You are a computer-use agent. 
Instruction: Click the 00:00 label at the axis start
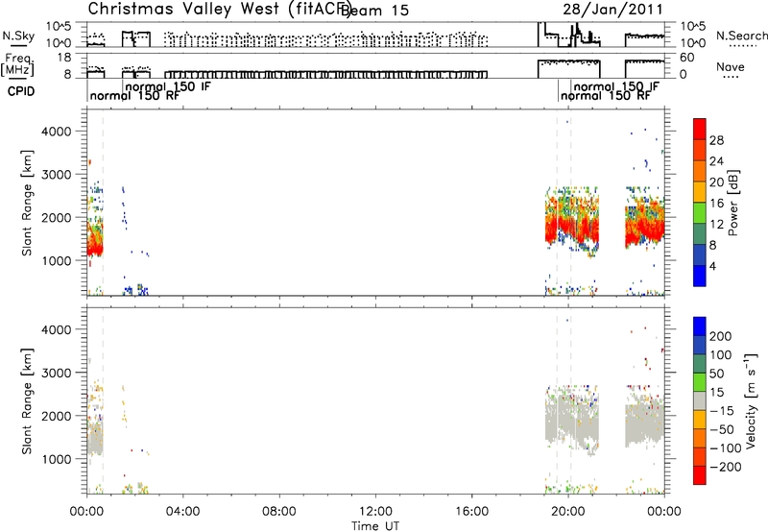[86, 512]
